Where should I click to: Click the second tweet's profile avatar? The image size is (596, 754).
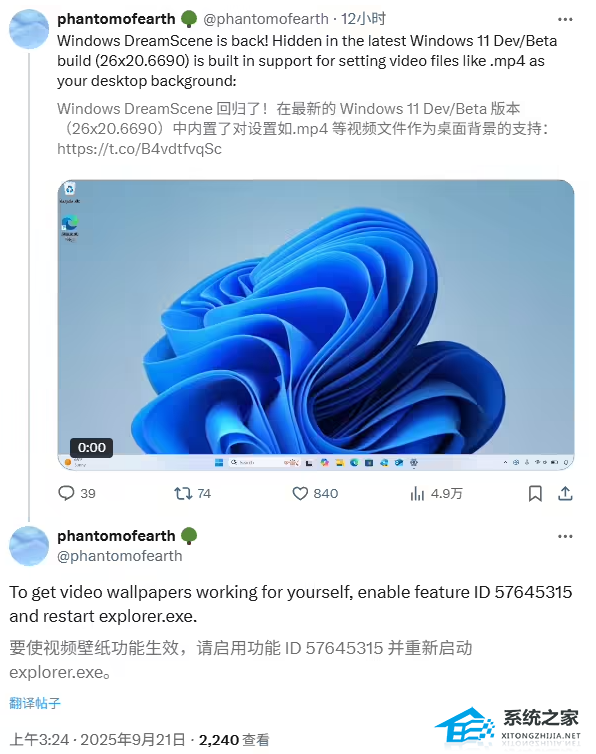(x=29, y=546)
